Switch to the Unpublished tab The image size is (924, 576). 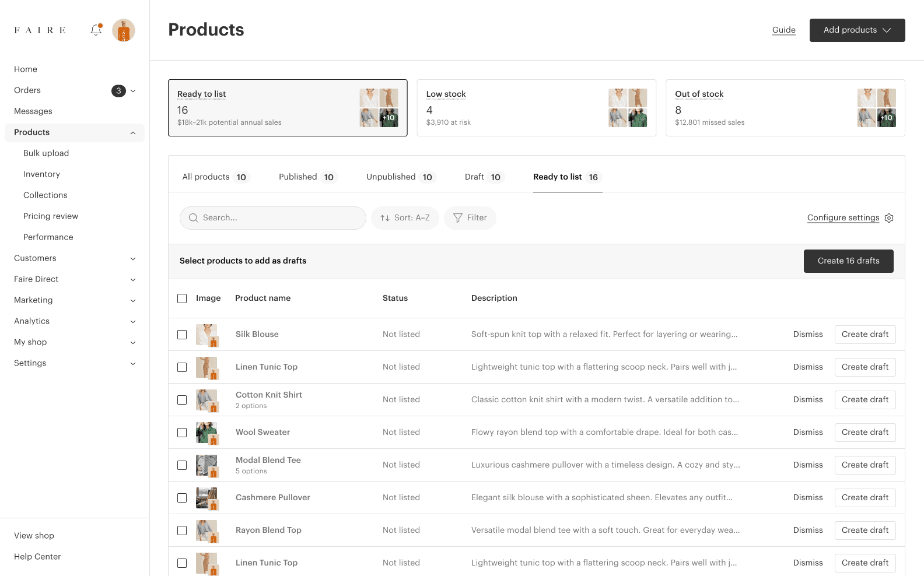coord(400,177)
